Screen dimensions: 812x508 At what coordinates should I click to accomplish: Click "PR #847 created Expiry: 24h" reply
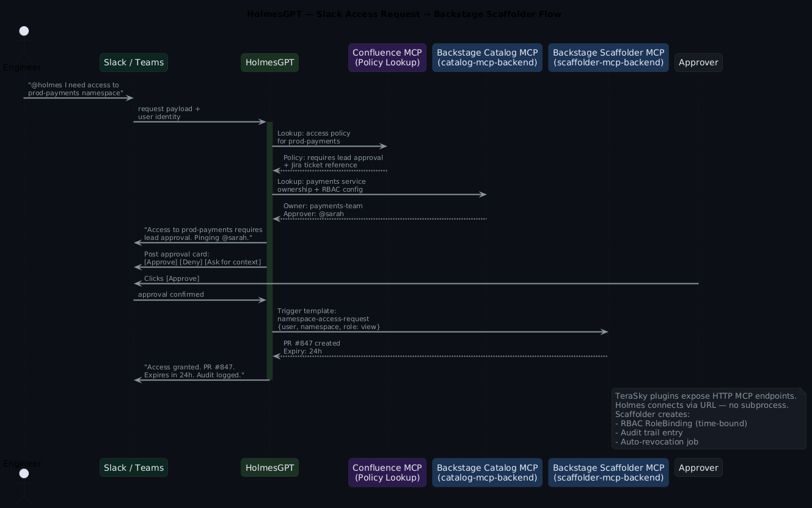312,347
